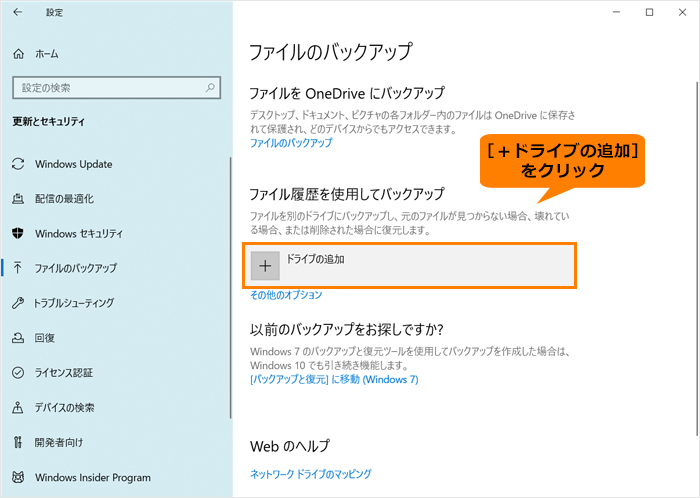This screenshot has height=498, width=700.
Task: Click the ファイルのバックアップ upload arrow icon
Action: pyautogui.click(x=18, y=268)
